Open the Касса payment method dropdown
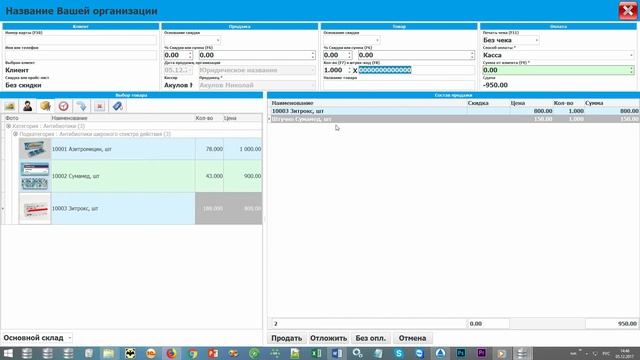 coord(631,55)
